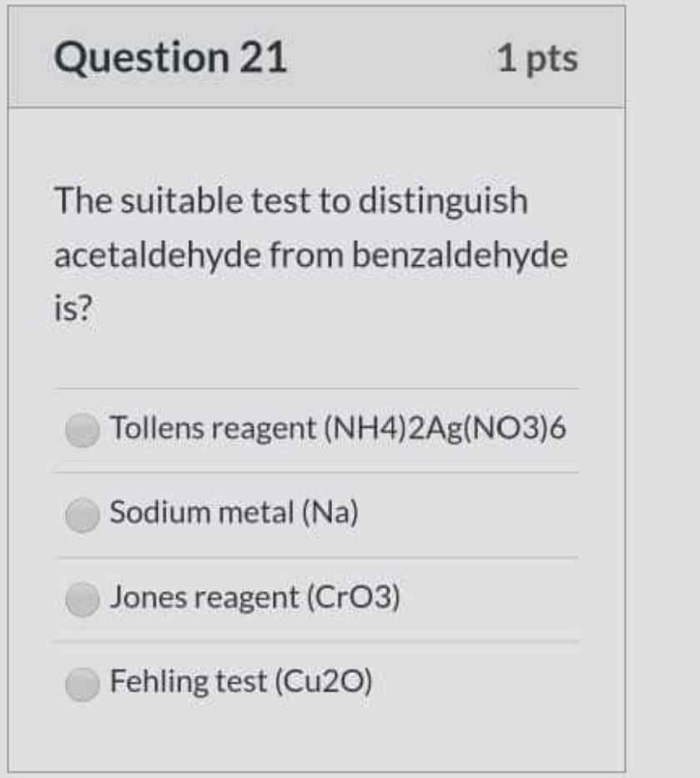Viewport: 700px width, 778px height.
Task: Click the word 'benzaldehyde' in the question
Action: pos(460,255)
